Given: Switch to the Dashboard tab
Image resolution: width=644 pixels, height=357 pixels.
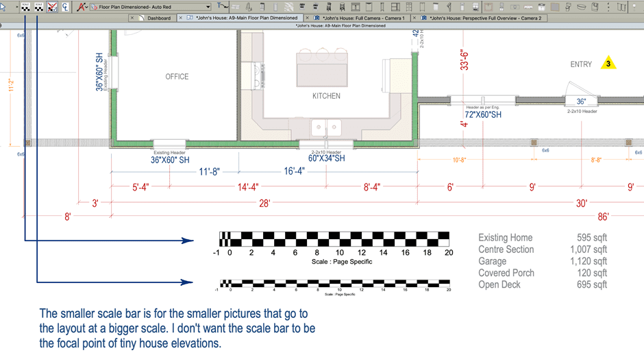Looking at the screenshot, I should (159, 18).
